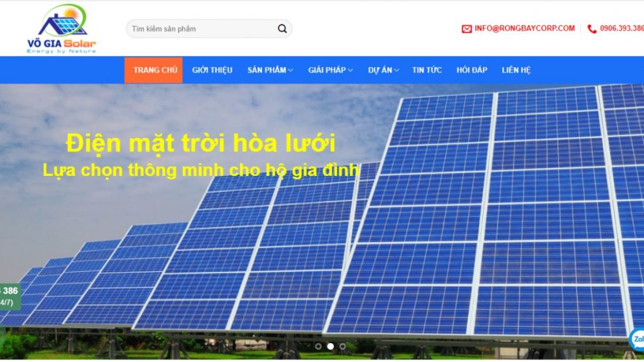Image resolution: width=644 pixels, height=362 pixels.
Task: Click the Điện mặt trời hòa lưới headline
Action: click(201, 143)
